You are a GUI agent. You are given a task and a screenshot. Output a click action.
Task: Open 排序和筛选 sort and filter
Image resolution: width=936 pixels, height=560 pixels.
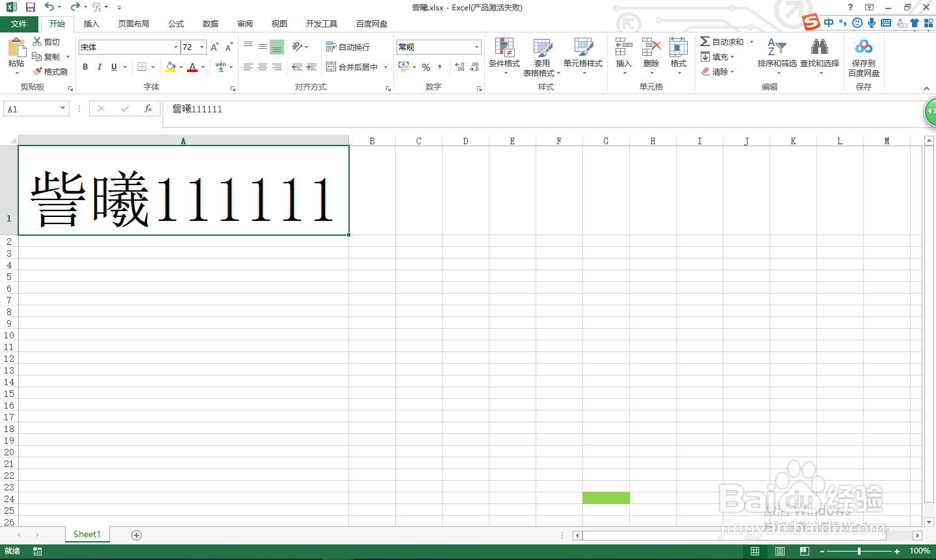tap(777, 56)
